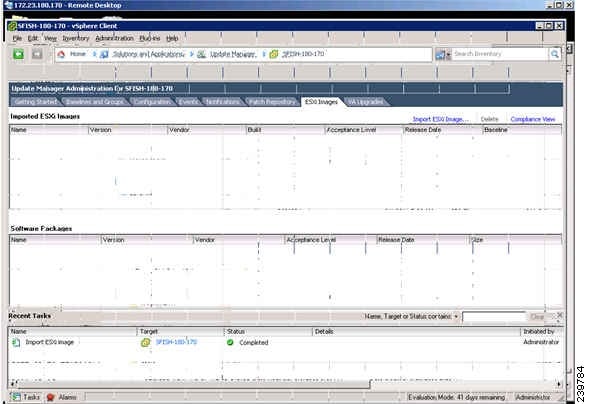Image resolution: width=600 pixels, height=404 pixels.
Task: Click the SFISH-180-170 target link in tasks
Action: tap(176, 342)
